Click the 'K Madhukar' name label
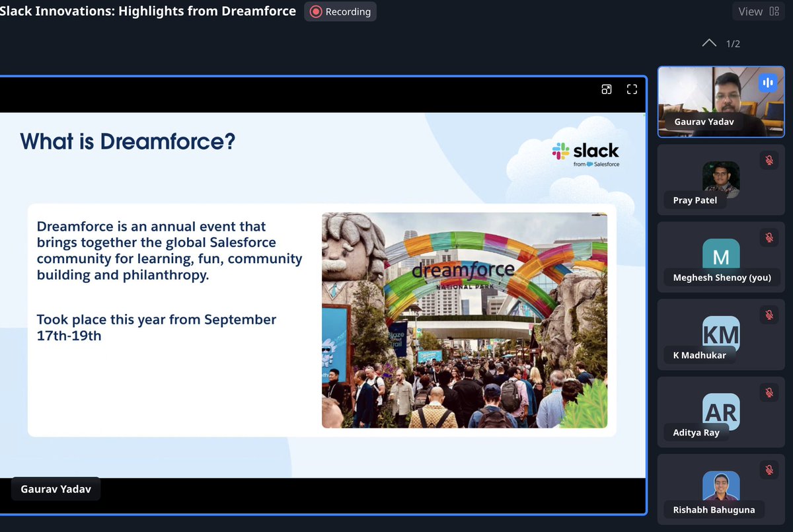This screenshot has width=793, height=532. [x=699, y=356]
